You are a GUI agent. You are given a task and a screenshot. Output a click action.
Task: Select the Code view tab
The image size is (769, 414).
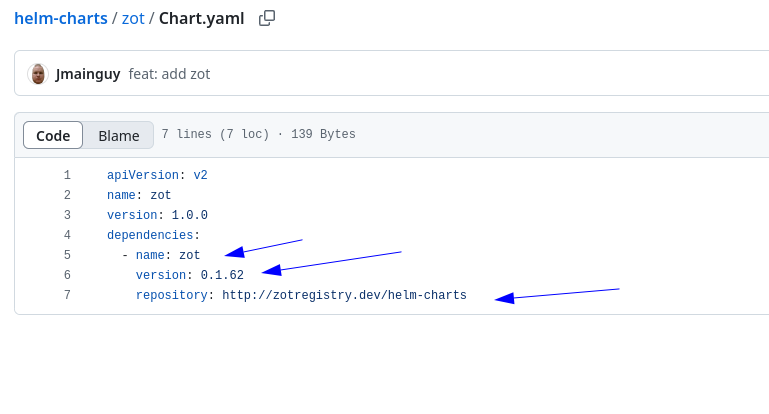tap(53, 135)
